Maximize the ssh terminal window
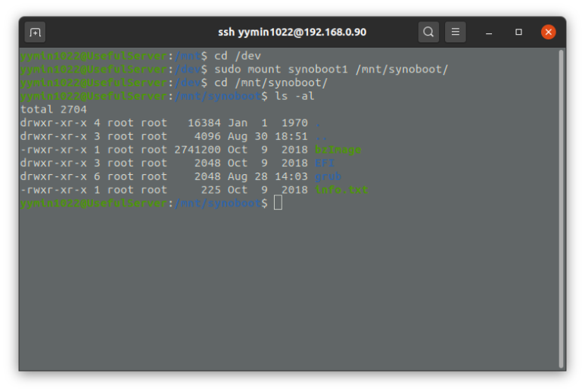The width and height of the screenshot is (585, 392). (x=518, y=32)
